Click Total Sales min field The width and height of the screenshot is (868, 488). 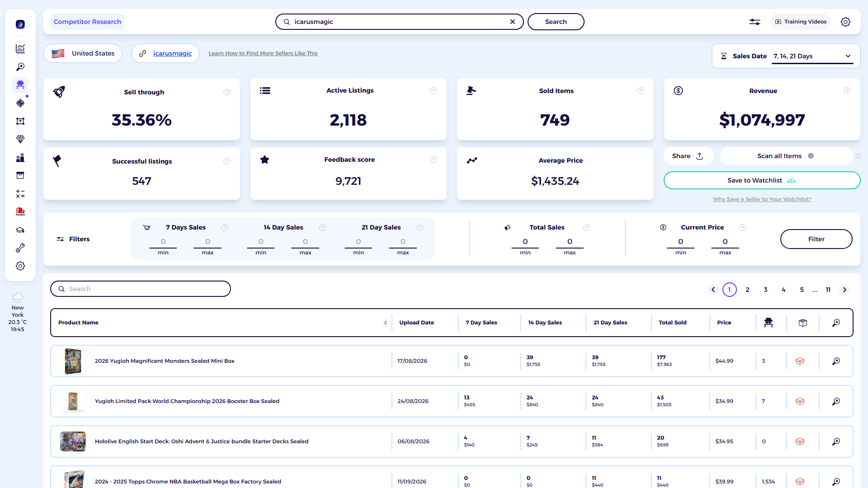pyautogui.click(x=525, y=242)
